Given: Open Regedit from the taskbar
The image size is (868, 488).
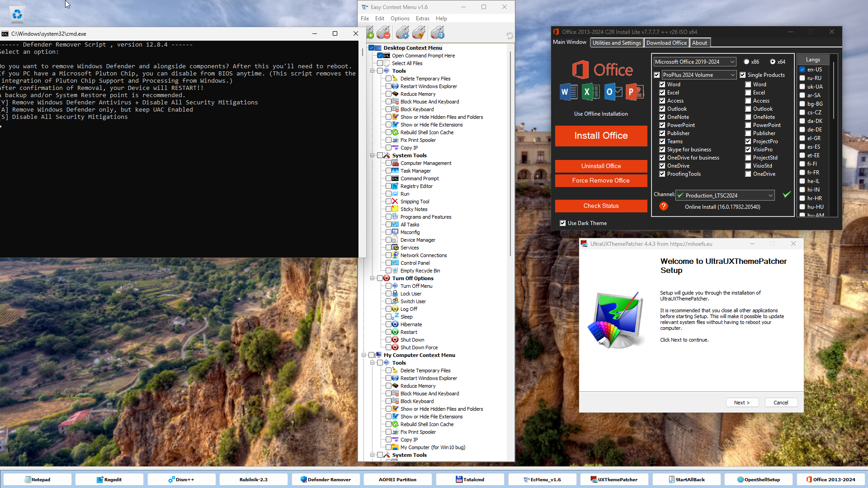Looking at the screenshot, I should 109,479.
